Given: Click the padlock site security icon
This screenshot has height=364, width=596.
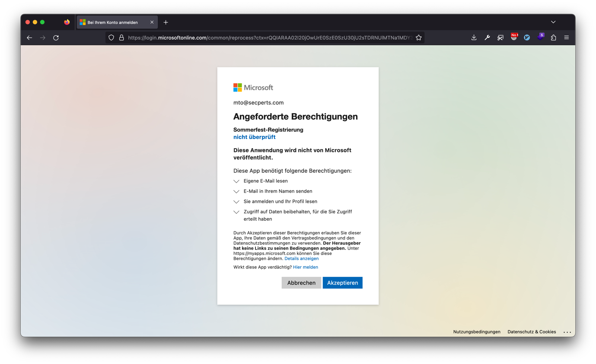Looking at the screenshot, I should pos(121,38).
